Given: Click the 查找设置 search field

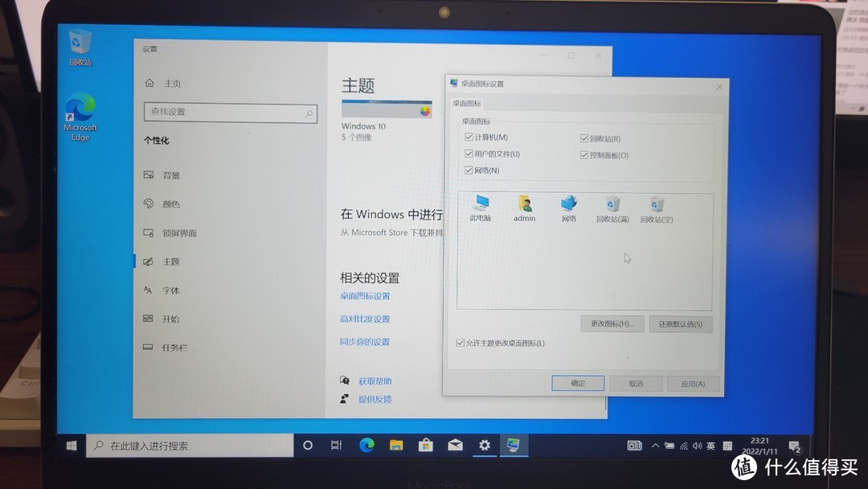Looking at the screenshot, I should 231,113.
